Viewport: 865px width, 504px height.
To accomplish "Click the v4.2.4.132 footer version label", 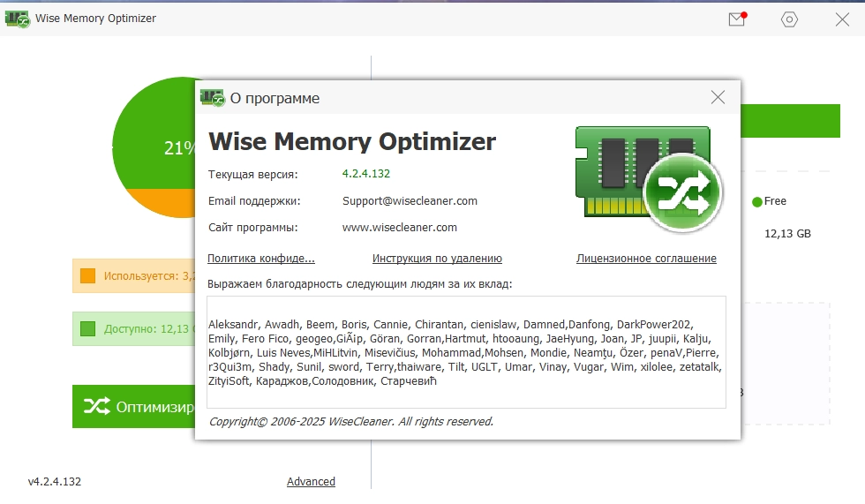I will 55,481.
